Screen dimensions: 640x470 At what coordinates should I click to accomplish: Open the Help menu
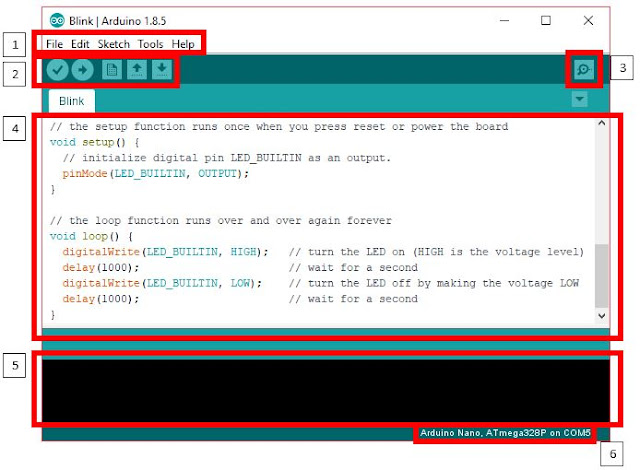(x=183, y=44)
